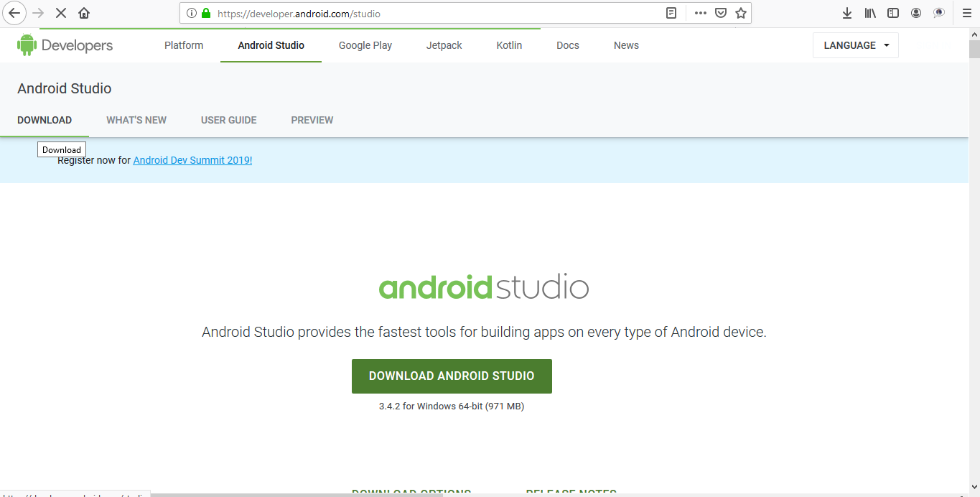
Task: Show site information via the info icon
Action: 192,13
